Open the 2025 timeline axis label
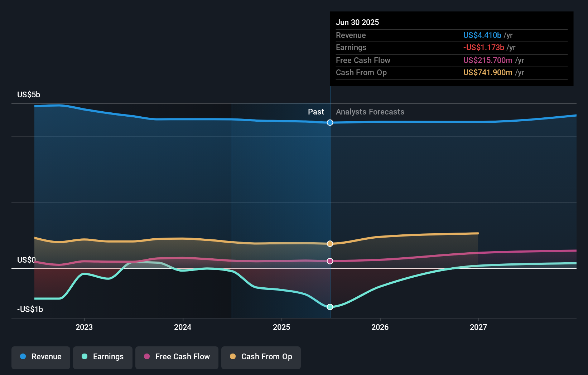Image resolution: width=588 pixels, height=375 pixels. (x=282, y=327)
